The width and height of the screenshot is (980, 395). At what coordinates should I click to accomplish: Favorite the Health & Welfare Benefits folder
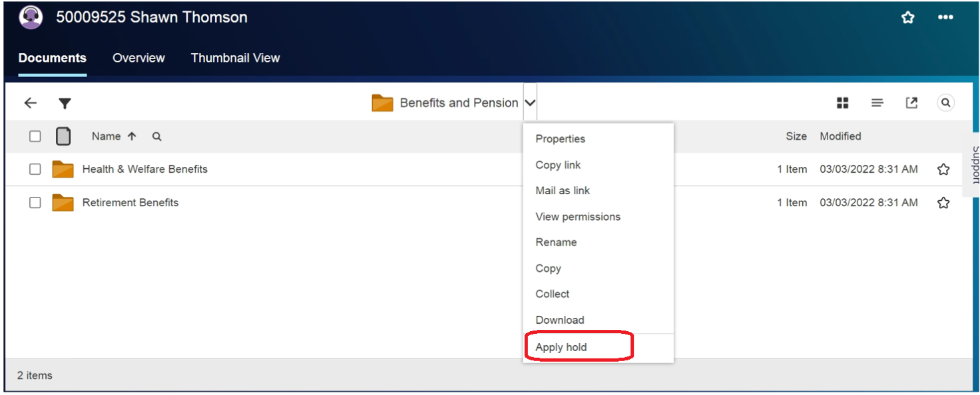tap(943, 170)
